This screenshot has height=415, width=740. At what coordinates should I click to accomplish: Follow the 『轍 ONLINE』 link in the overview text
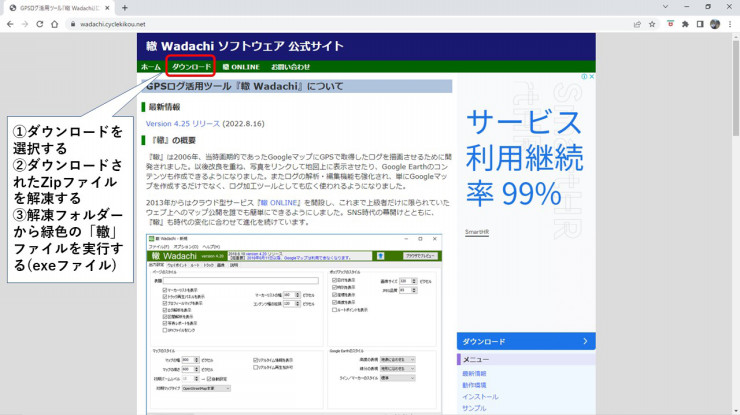tap(278, 203)
